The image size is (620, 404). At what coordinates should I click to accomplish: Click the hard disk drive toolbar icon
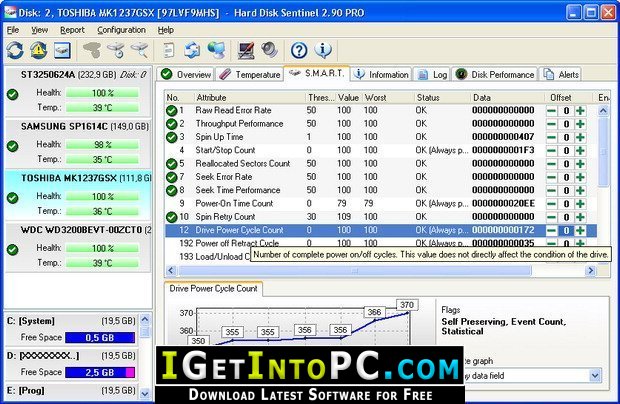[x=62, y=50]
